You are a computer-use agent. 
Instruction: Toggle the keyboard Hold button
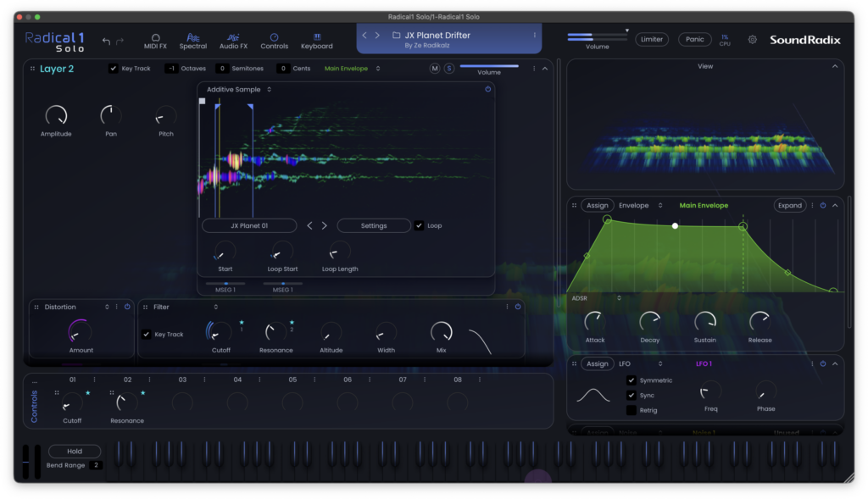[75, 451]
